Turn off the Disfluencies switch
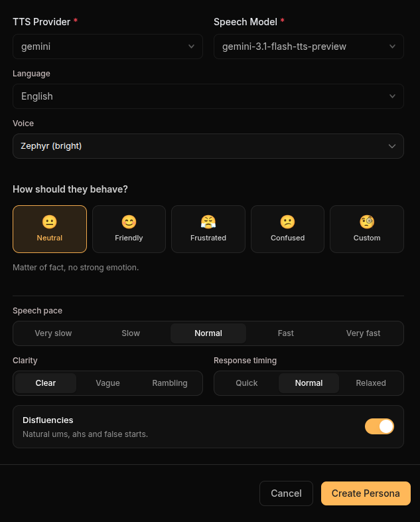Image resolution: width=420 pixels, height=522 pixels. [x=380, y=426]
